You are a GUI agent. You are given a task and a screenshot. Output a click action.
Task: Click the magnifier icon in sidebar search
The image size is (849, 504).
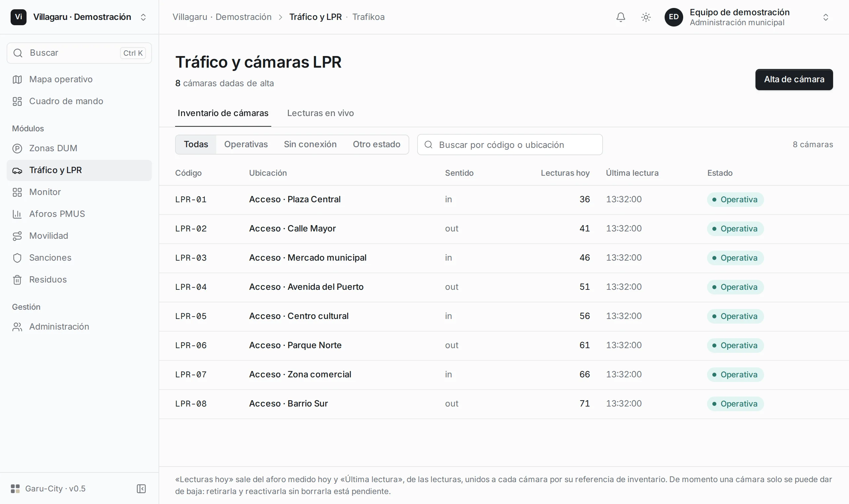[x=18, y=53]
